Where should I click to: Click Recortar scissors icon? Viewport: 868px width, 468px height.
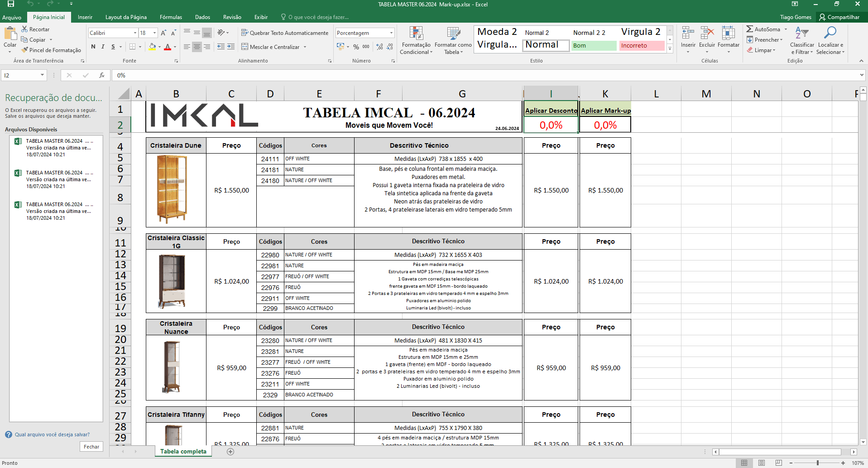(24, 29)
